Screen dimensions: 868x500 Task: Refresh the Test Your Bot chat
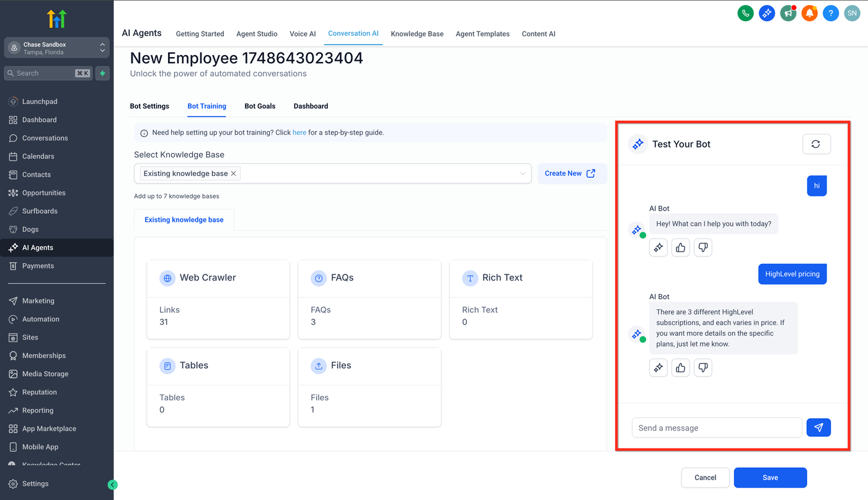pyautogui.click(x=816, y=144)
